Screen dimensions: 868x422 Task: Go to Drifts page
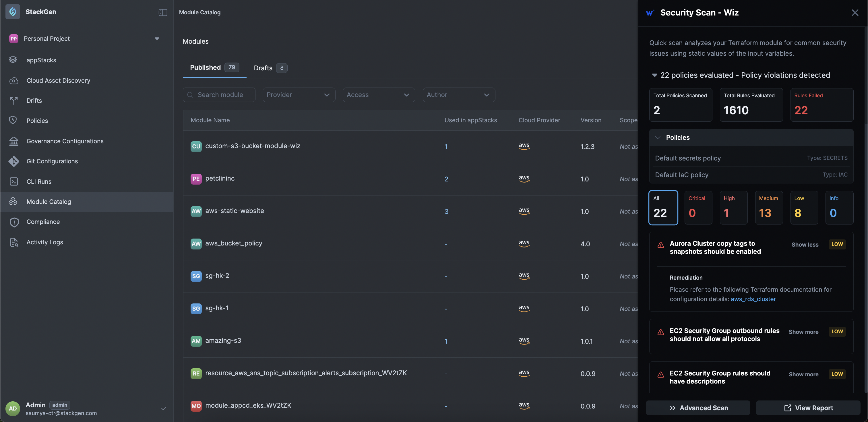34,100
